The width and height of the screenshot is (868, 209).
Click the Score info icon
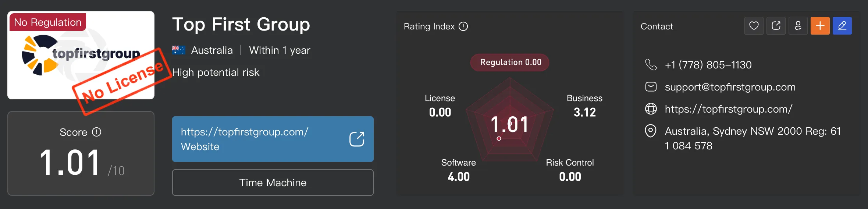[97, 132]
